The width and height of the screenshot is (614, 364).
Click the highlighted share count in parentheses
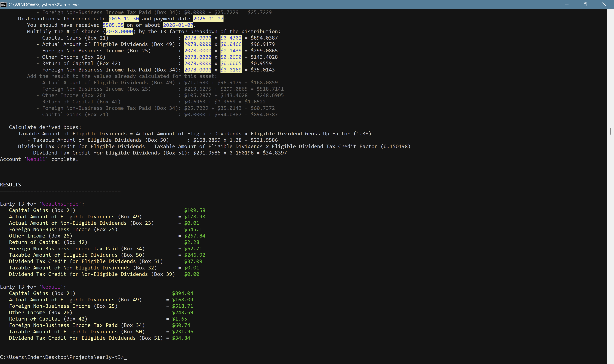pyautogui.click(x=119, y=31)
